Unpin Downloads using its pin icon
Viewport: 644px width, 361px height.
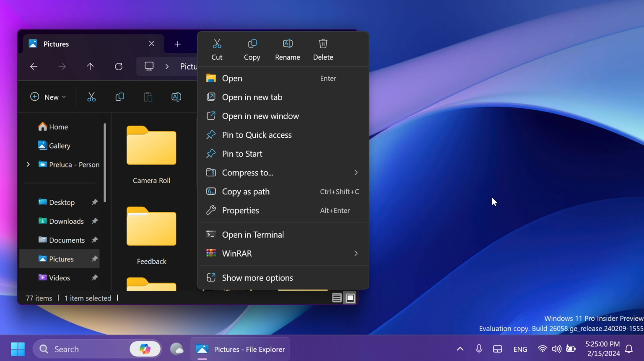click(x=94, y=221)
